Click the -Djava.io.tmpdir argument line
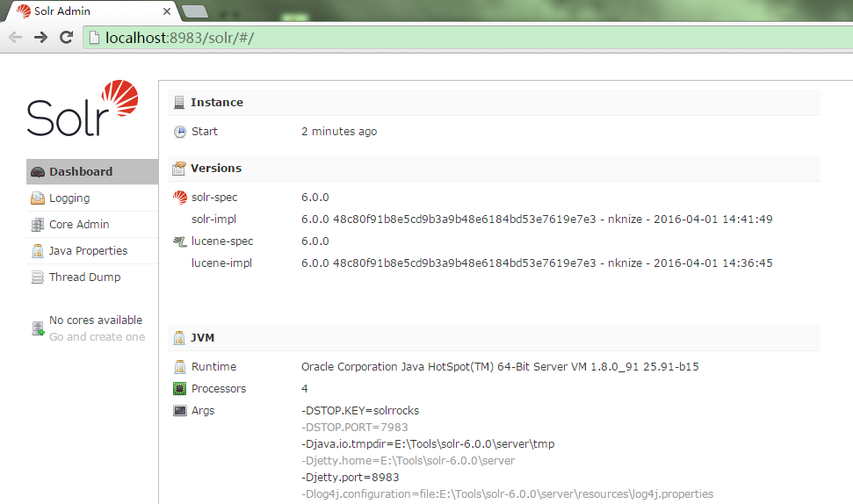The width and height of the screenshot is (853, 504). coord(428,444)
